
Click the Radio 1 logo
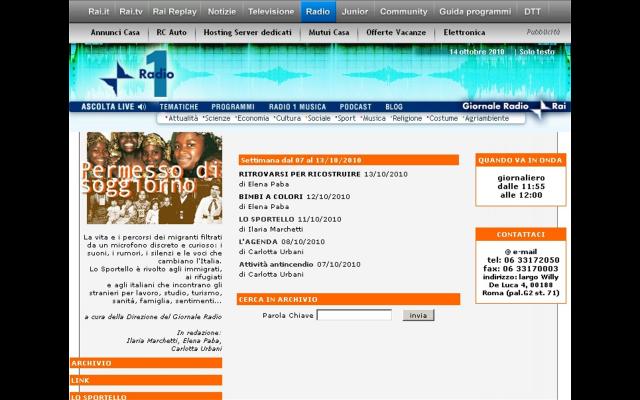coord(138,73)
